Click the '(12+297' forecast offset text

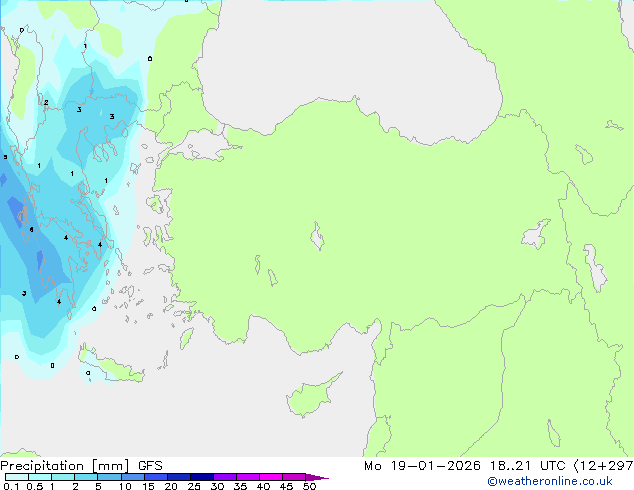pyautogui.click(x=603, y=466)
